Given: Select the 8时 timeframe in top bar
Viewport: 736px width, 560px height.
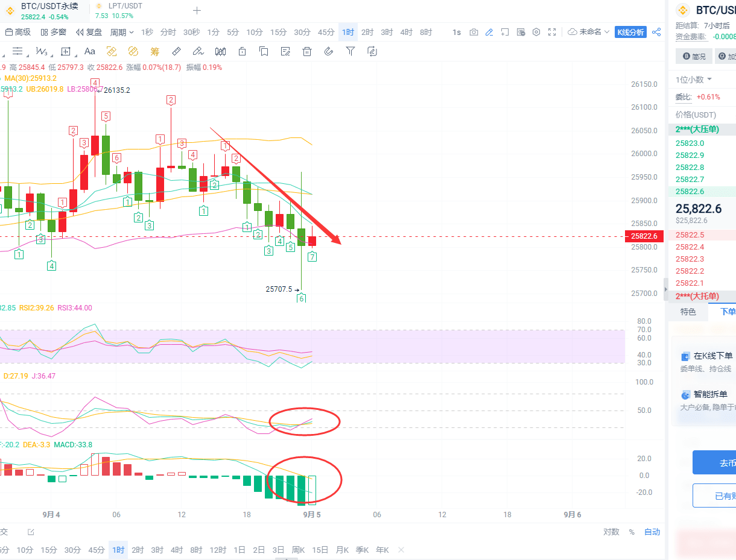Looking at the screenshot, I should point(426,32).
